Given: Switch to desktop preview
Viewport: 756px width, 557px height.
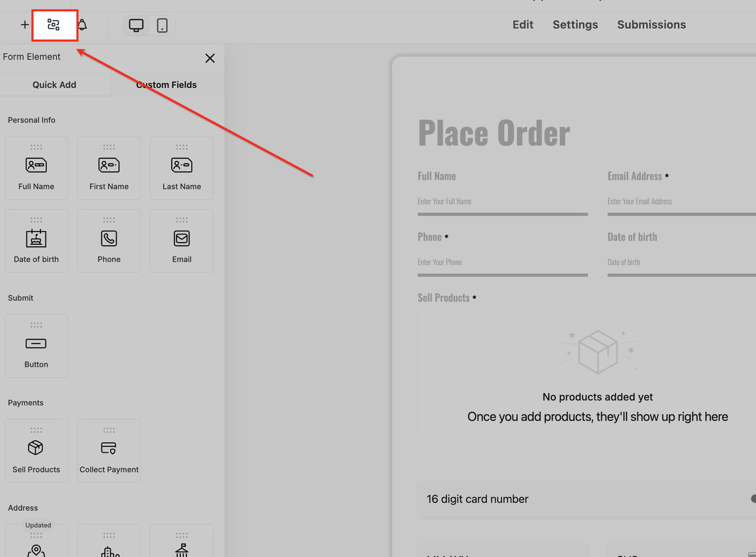Looking at the screenshot, I should pos(136,25).
